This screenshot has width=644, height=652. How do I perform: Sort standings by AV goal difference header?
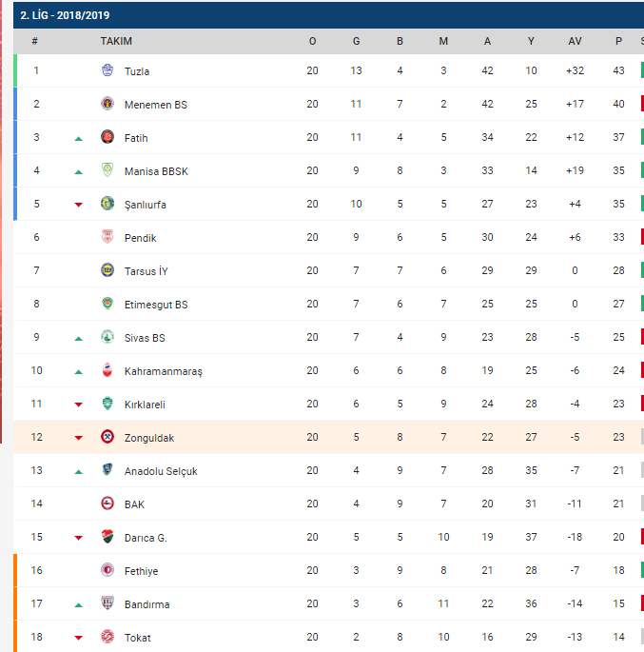tap(575, 41)
